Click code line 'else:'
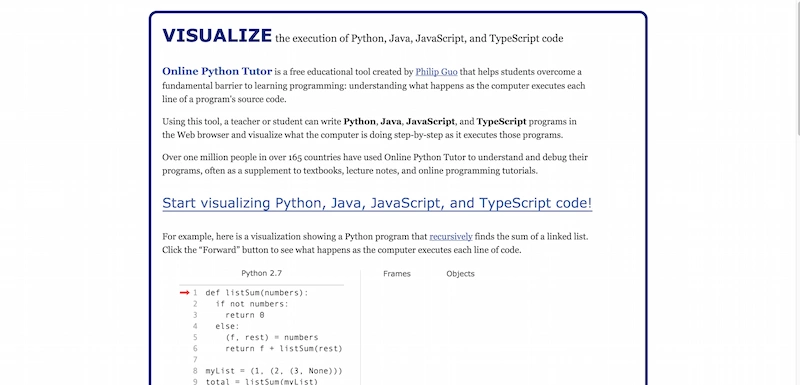The width and height of the screenshot is (800, 385). [x=227, y=326]
